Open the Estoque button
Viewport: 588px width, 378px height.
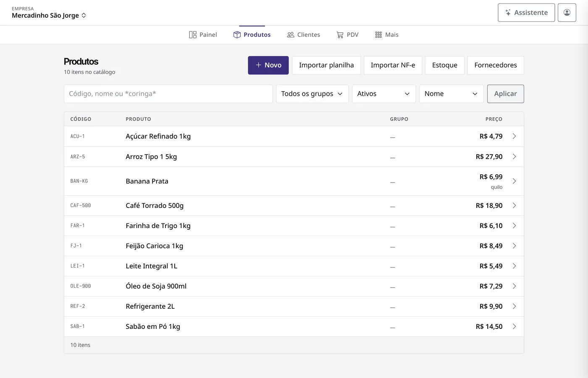444,65
